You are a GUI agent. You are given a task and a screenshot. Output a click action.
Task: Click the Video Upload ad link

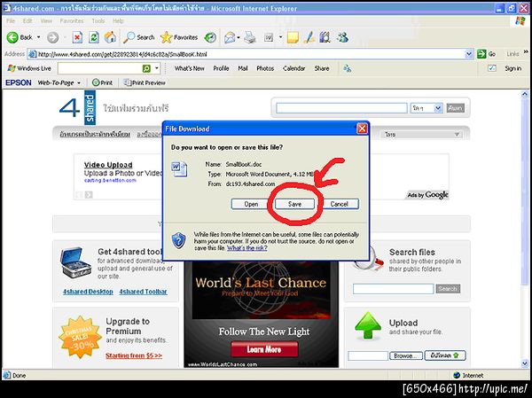[x=108, y=165]
